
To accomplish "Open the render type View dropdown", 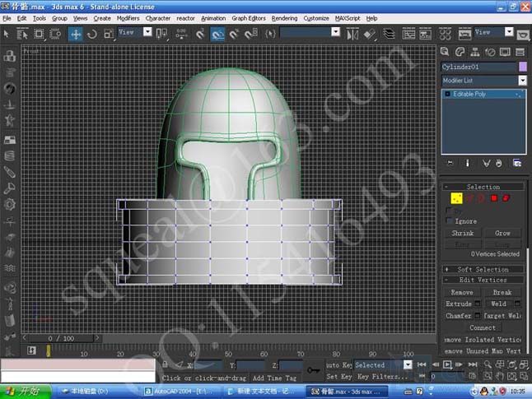I will (x=509, y=32).
